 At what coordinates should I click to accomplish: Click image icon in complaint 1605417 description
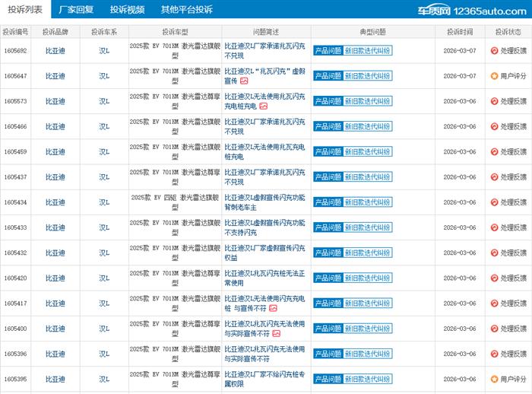[273, 308]
